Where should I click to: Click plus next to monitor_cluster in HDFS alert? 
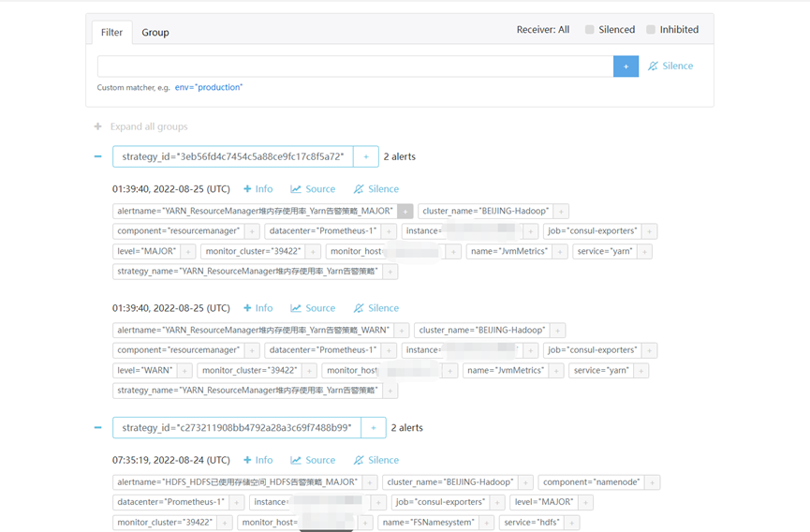(x=225, y=523)
